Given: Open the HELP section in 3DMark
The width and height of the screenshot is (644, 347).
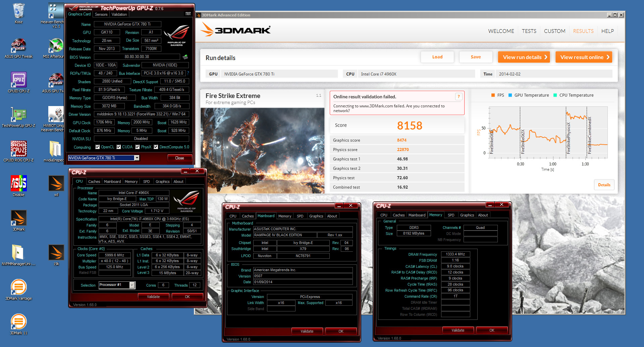Looking at the screenshot, I should pos(607,31).
